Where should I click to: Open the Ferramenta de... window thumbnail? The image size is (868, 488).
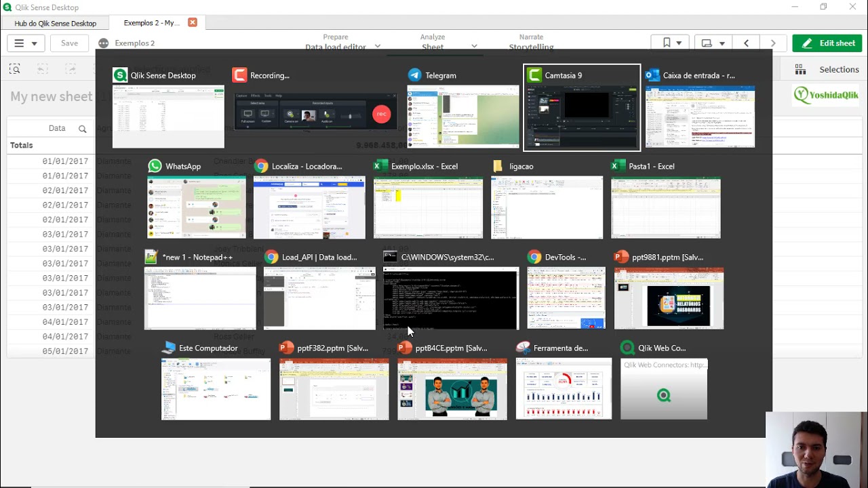[564, 389]
